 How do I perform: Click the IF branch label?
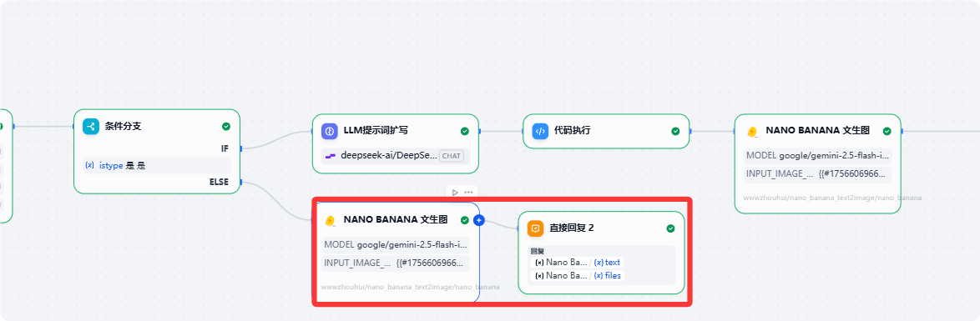225,148
